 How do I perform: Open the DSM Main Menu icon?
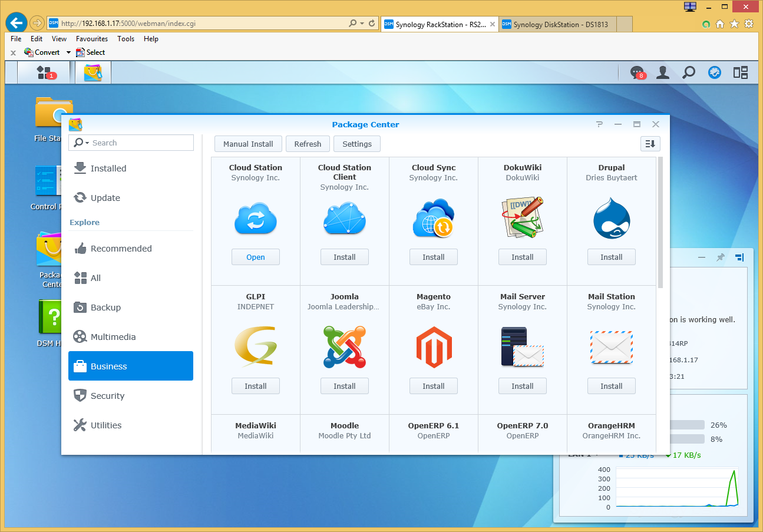pyautogui.click(x=45, y=72)
